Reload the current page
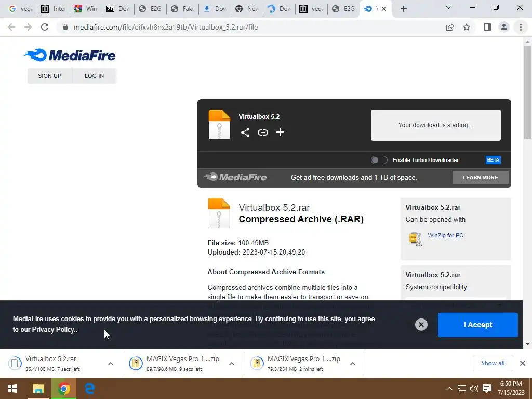 [x=45, y=27]
